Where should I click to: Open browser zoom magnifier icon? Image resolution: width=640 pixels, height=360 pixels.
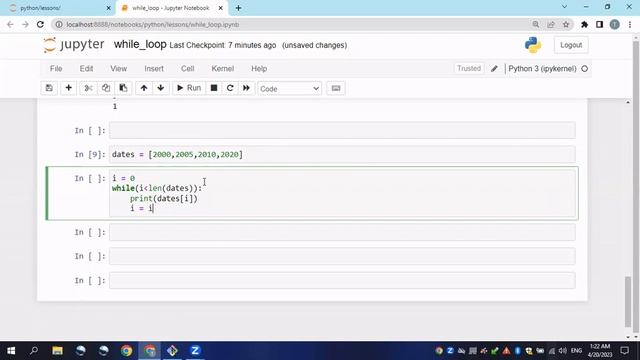point(536,24)
